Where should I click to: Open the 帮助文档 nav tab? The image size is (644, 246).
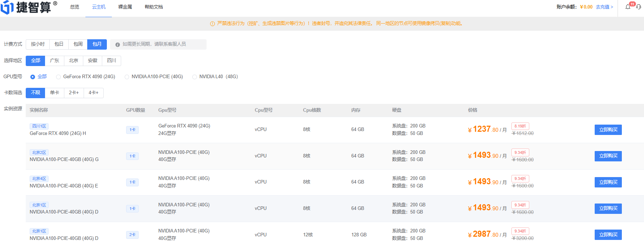tap(154, 7)
